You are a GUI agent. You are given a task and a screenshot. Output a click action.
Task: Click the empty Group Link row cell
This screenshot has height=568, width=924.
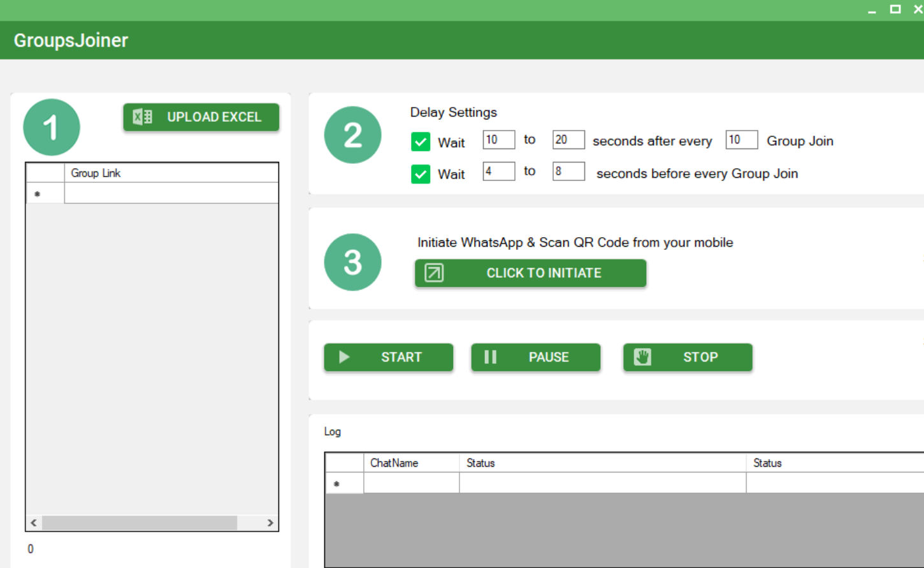pyautogui.click(x=171, y=193)
